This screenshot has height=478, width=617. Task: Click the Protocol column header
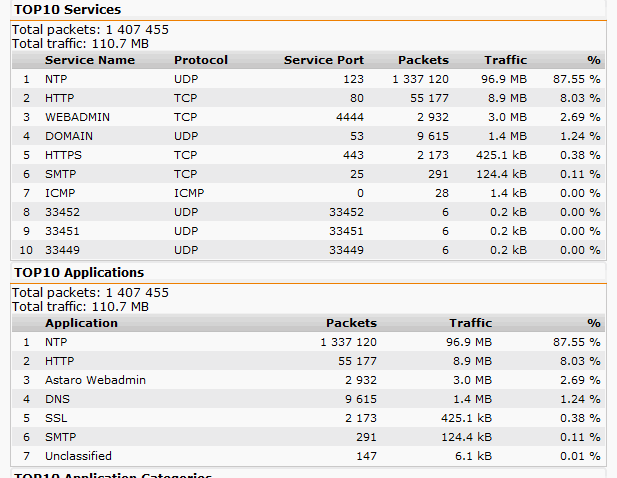[x=200, y=60]
